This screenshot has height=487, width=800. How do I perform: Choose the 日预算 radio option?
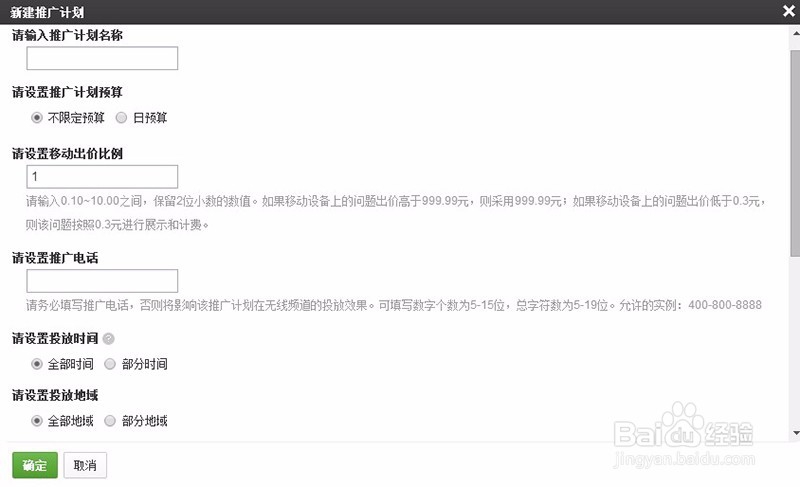point(121,118)
